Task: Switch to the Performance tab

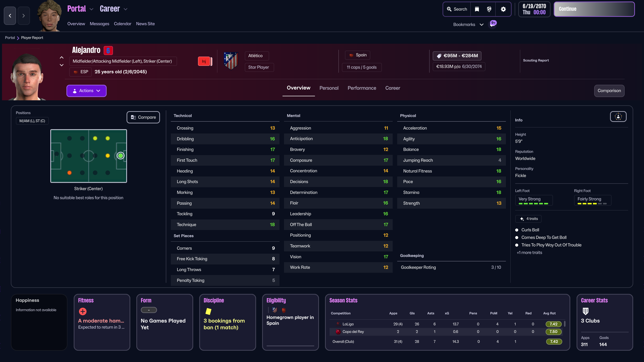Action: tap(362, 88)
